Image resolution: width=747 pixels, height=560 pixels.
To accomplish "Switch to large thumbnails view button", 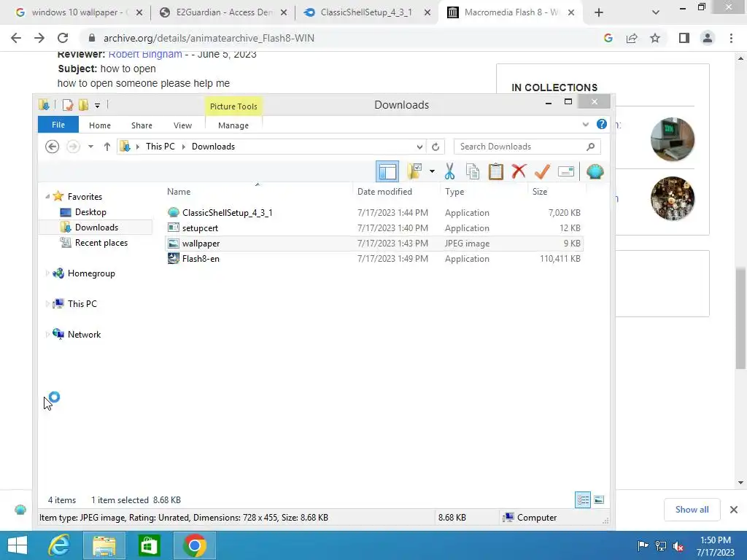I will (599, 499).
